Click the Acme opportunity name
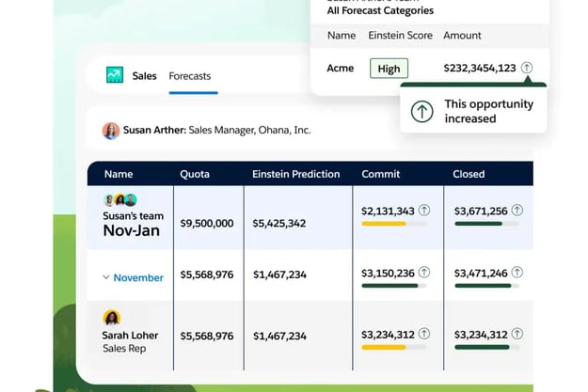The height and width of the screenshot is (392, 588). [x=341, y=69]
